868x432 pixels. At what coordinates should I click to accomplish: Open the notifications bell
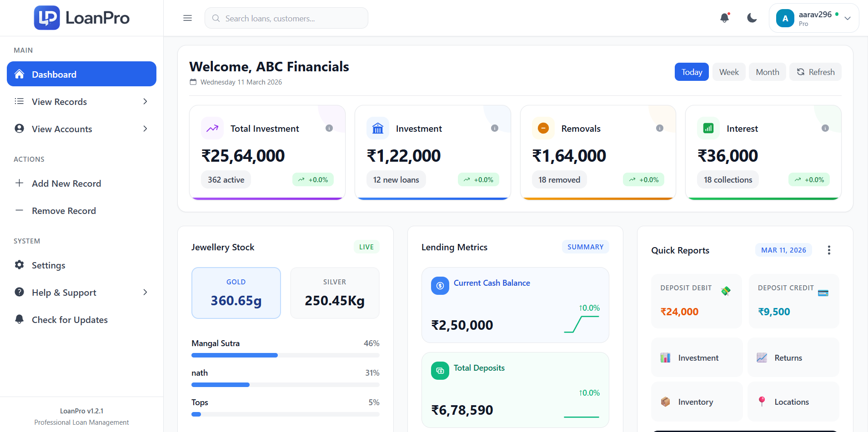tap(725, 18)
